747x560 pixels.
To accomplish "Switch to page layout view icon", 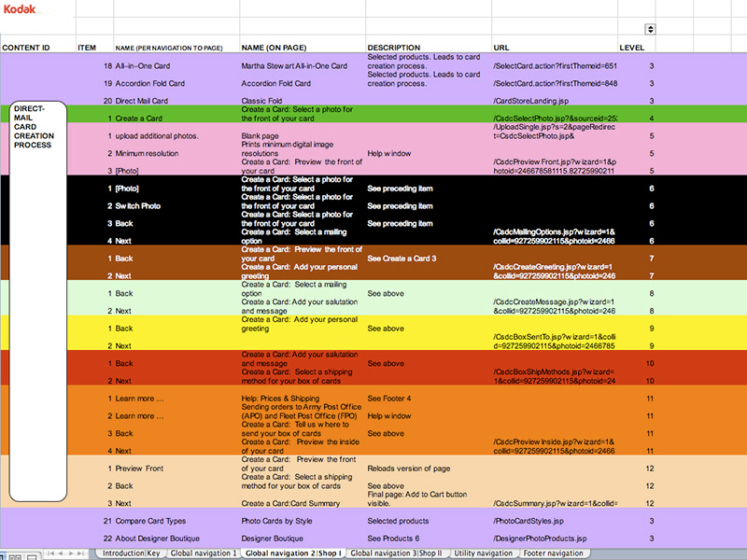I will [15, 557].
